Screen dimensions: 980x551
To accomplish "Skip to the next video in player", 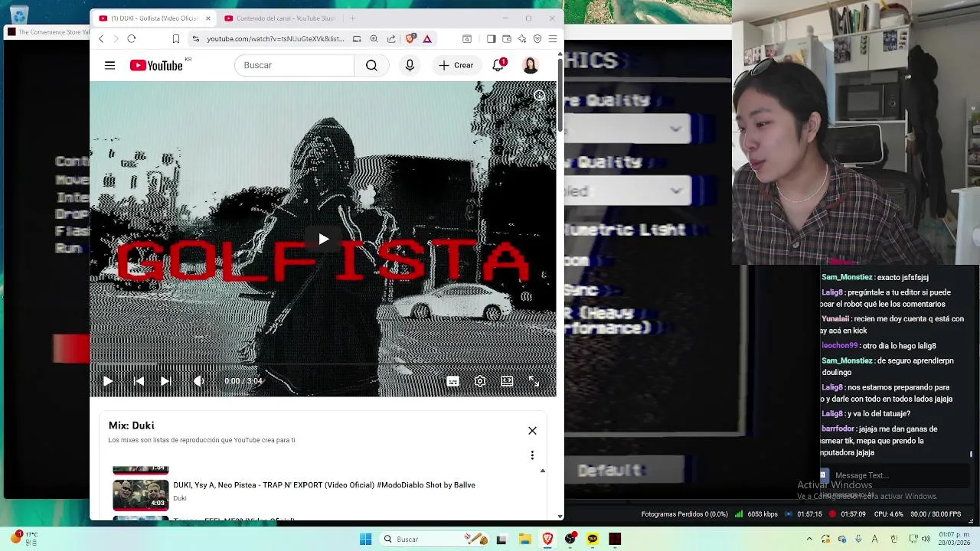I will (165, 381).
